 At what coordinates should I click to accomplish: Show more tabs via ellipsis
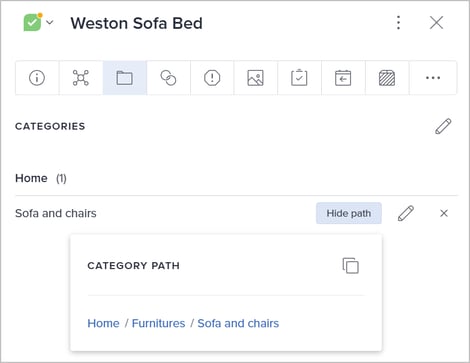[x=433, y=78]
